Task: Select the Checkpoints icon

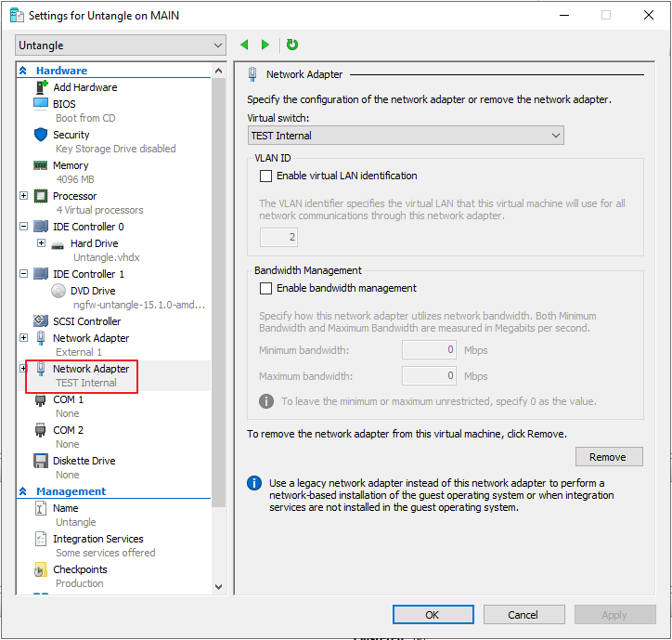Action: [x=41, y=569]
